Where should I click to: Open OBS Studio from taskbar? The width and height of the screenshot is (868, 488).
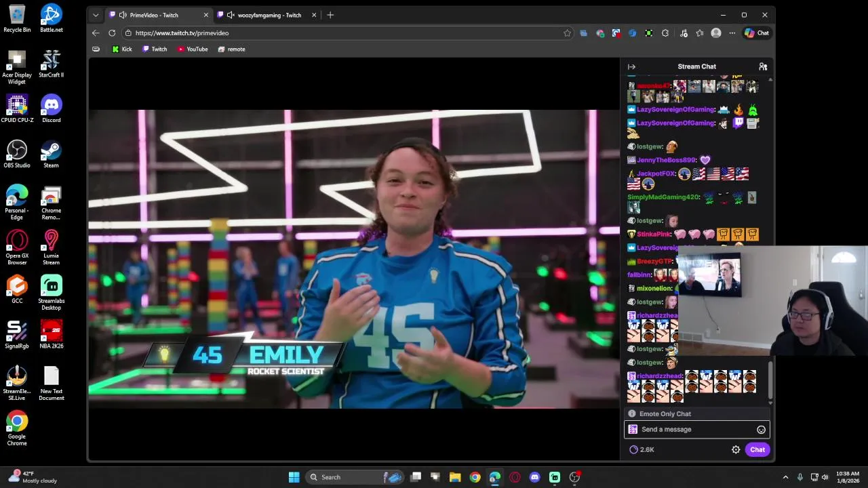pos(574,477)
